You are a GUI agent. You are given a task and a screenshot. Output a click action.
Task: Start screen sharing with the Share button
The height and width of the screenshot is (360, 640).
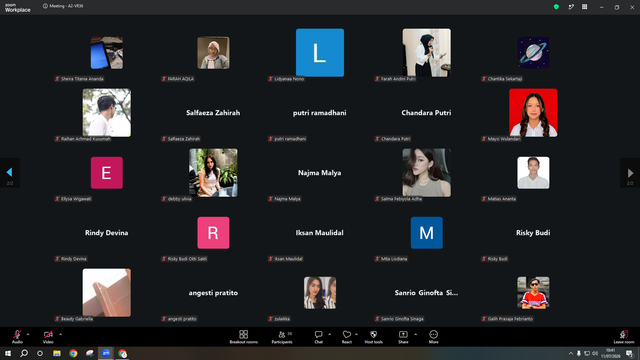pyautogui.click(x=403, y=337)
